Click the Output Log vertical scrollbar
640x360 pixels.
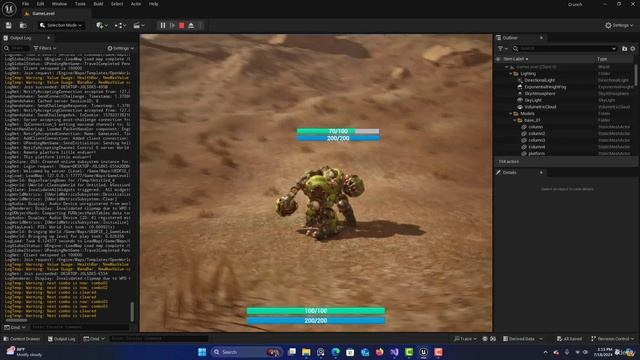pyautogui.click(x=132, y=311)
